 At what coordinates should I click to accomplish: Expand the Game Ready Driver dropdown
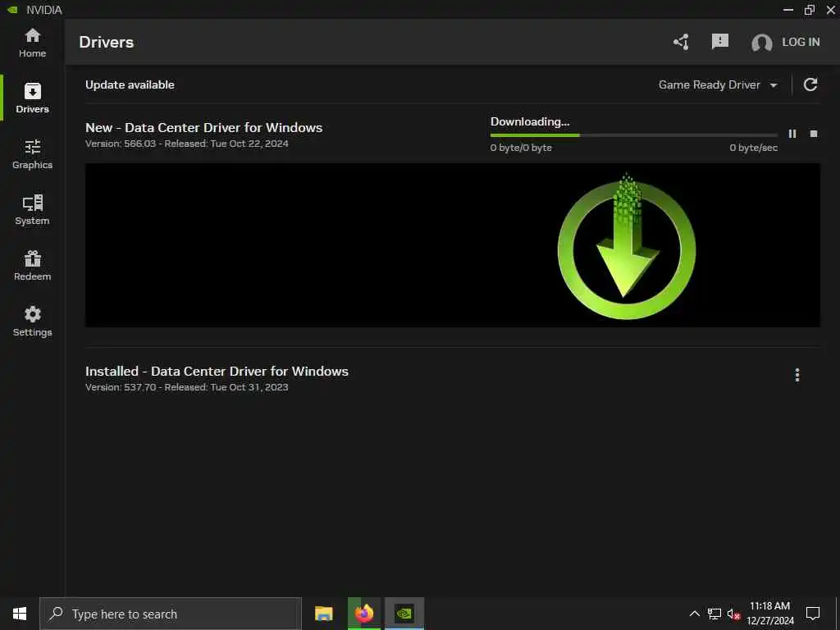coord(717,84)
